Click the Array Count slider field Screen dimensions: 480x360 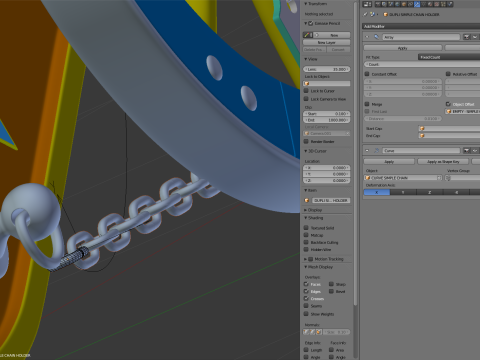coord(422,64)
